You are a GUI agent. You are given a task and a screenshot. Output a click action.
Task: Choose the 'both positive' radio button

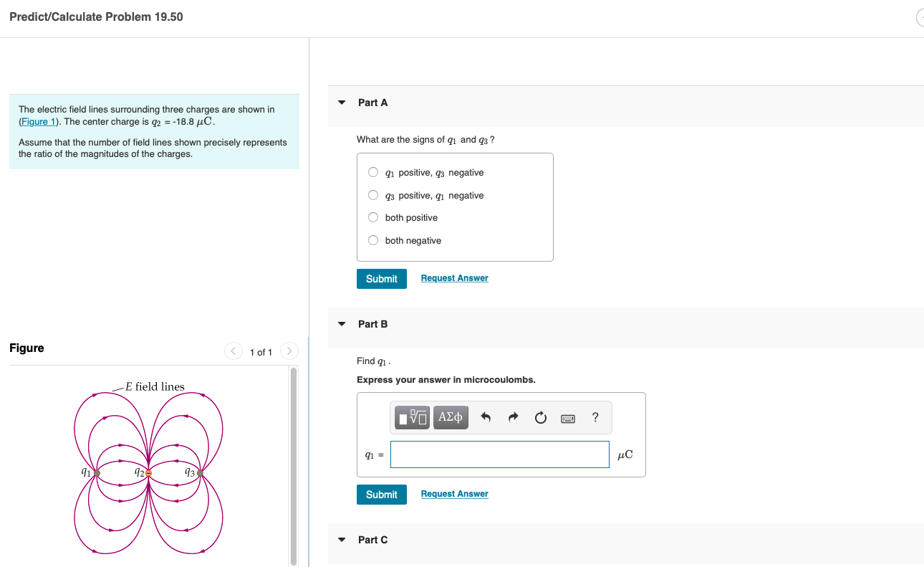[x=373, y=217]
